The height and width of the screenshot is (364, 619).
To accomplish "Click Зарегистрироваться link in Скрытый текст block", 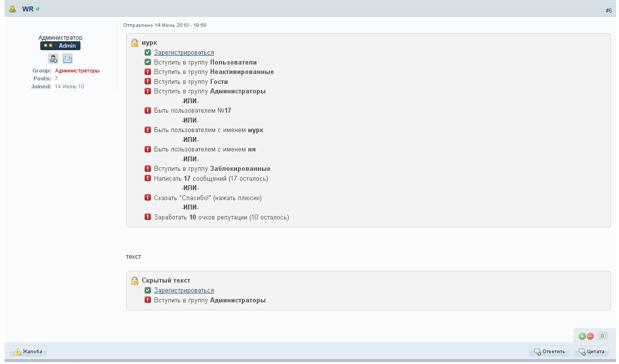I will pyautogui.click(x=184, y=291).
